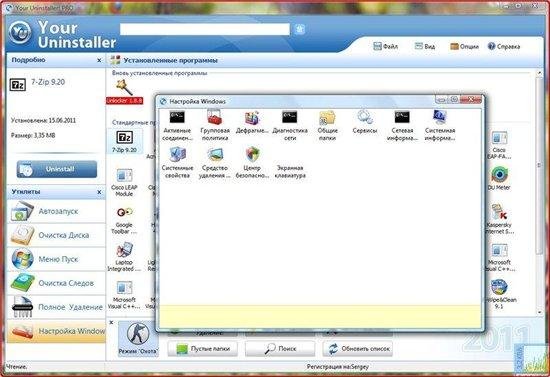Select the 7-Zip 9.20 program in list
Image resolution: width=550 pixels, height=377 pixels.
[125, 141]
